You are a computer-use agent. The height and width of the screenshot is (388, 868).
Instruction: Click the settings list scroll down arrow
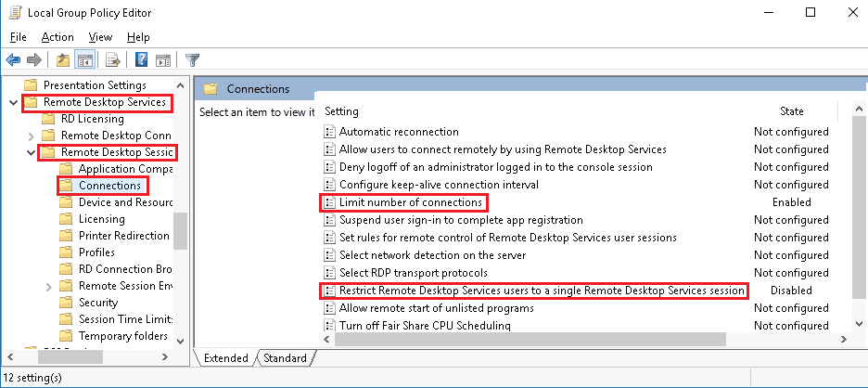859,323
